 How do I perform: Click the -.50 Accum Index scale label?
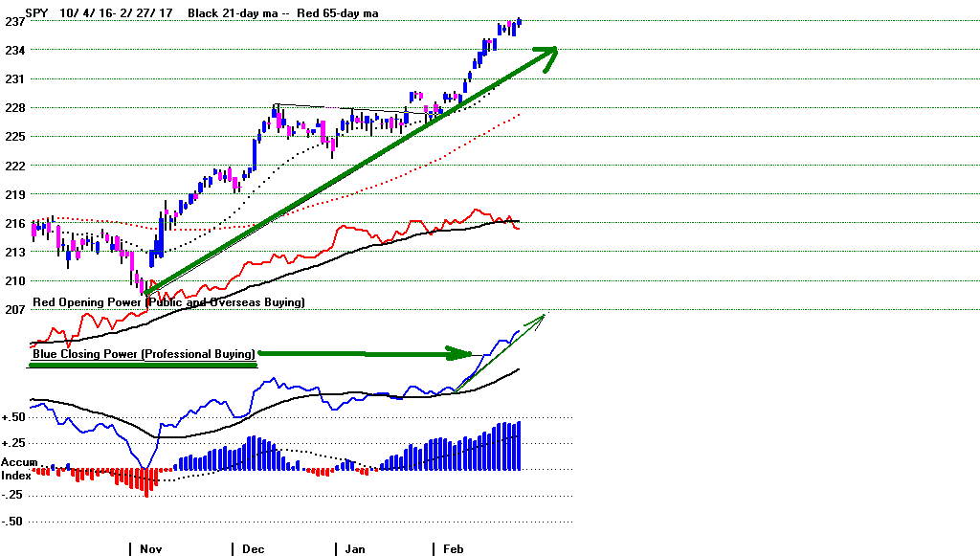(15, 522)
